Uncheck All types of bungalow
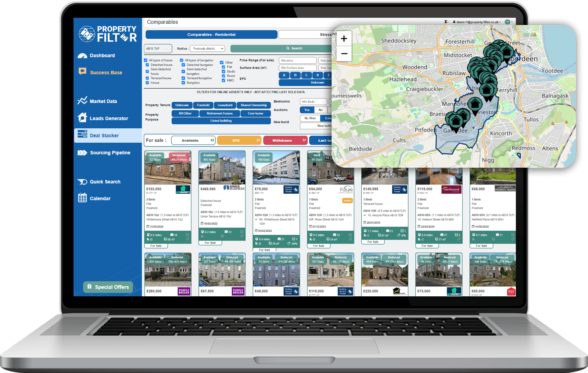Image resolution: width=588 pixels, height=373 pixels. (x=182, y=60)
